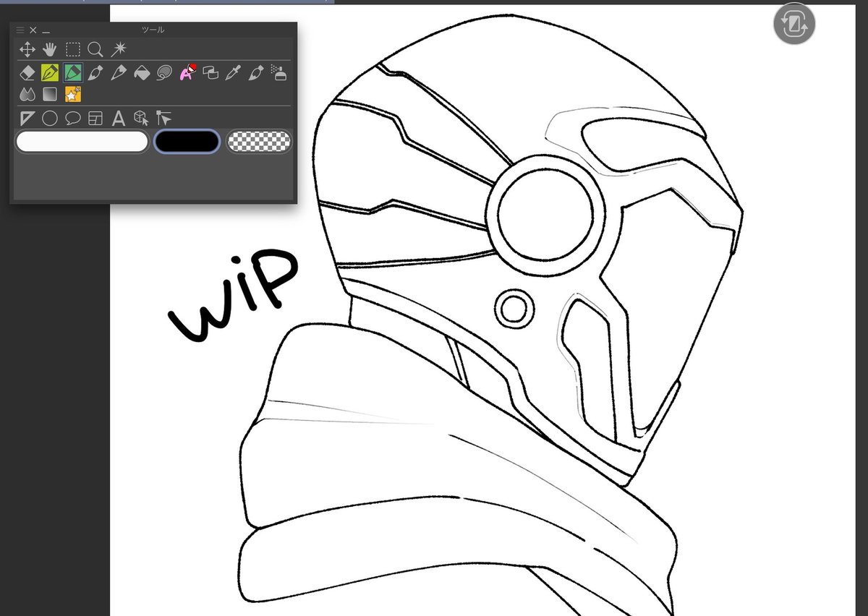Select the Ruler triangle tool
Image resolution: width=868 pixels, height=616 pixels.
(x=27, y=118)
